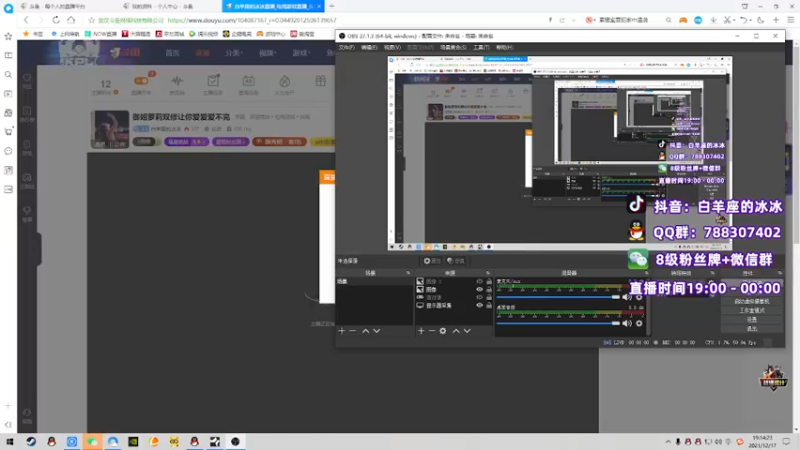Toggle visibility eye of the 图像 2 source
800x450 pixels.
click(x=479, y=282)
